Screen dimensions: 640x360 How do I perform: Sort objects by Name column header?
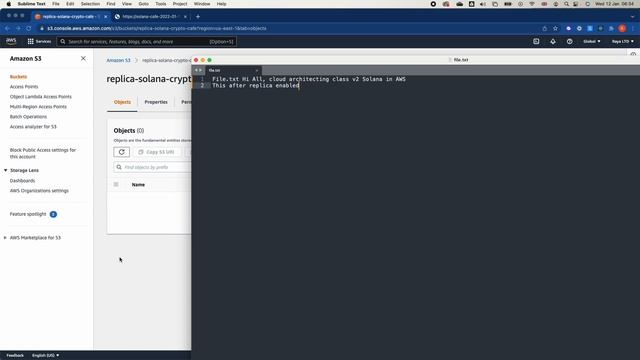pos(138,184)
